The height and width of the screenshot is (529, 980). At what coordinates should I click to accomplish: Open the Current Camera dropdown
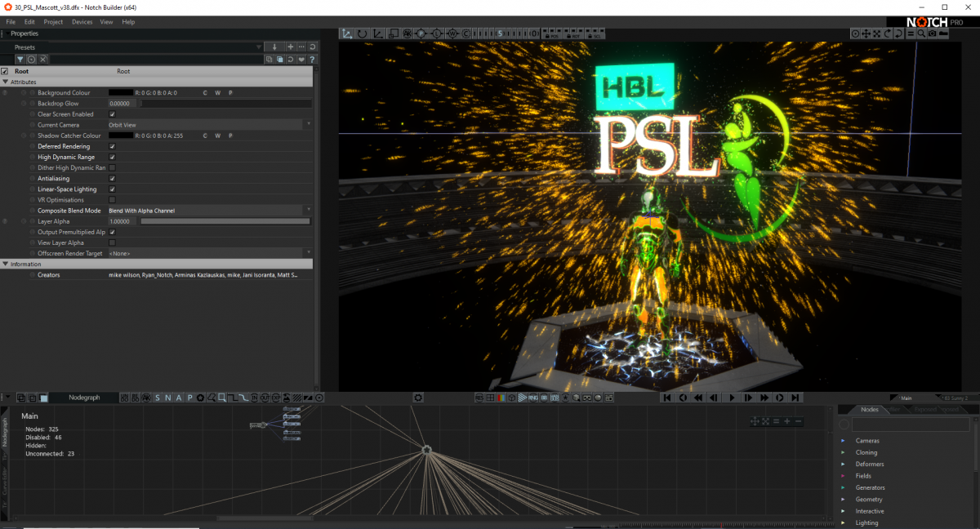pos(210,125)
